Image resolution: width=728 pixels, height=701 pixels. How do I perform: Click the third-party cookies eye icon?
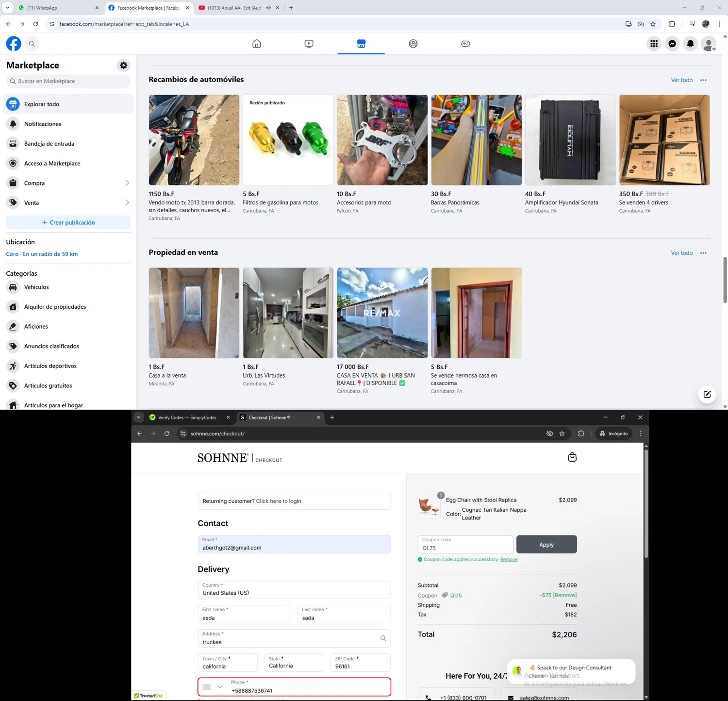(x=549, y=434)
